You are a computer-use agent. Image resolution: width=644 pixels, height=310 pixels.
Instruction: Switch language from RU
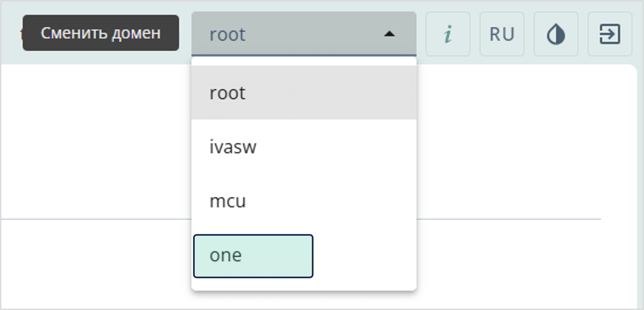(502, 34)
